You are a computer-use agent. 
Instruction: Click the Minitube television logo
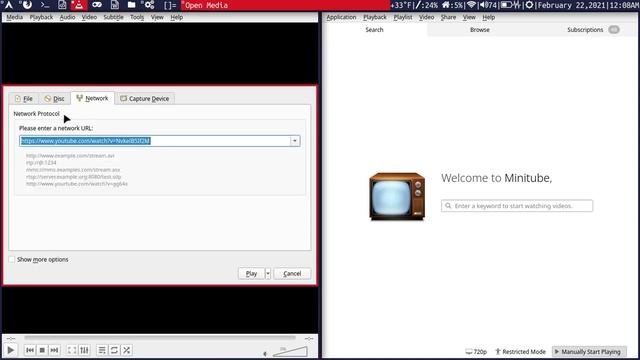click(x=397, y=196)
